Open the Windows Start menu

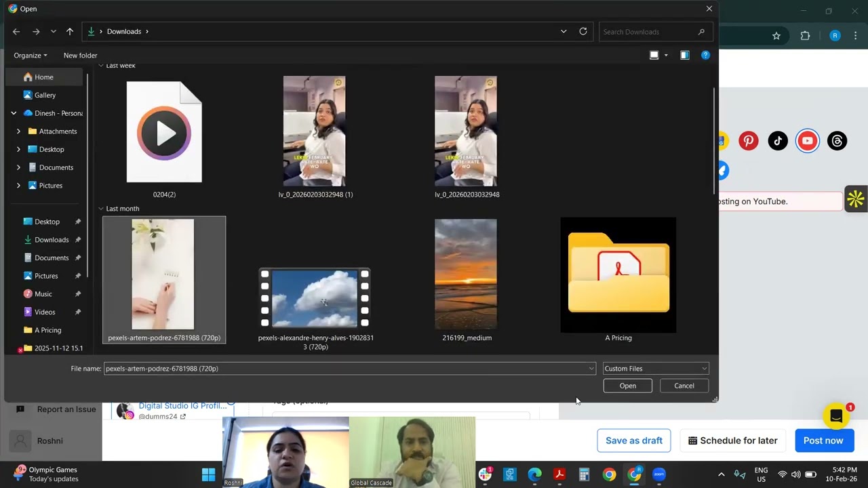[x=208, y=474]
